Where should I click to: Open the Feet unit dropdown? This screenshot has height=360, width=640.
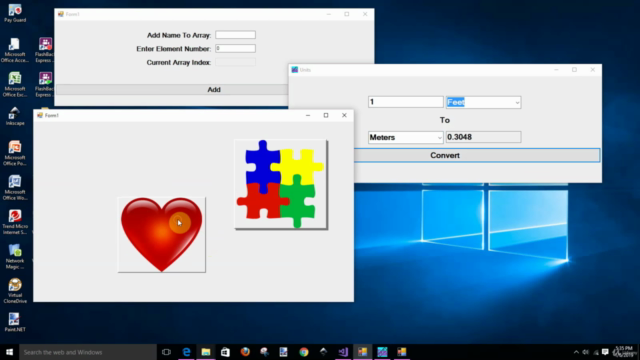(x=483, y=102)
